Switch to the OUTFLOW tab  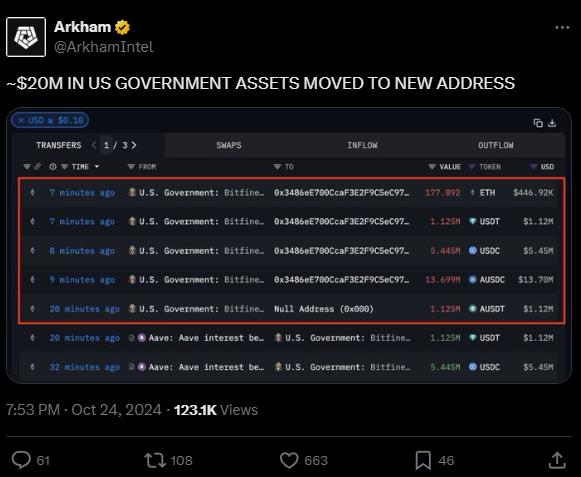[x=496, y=145]
